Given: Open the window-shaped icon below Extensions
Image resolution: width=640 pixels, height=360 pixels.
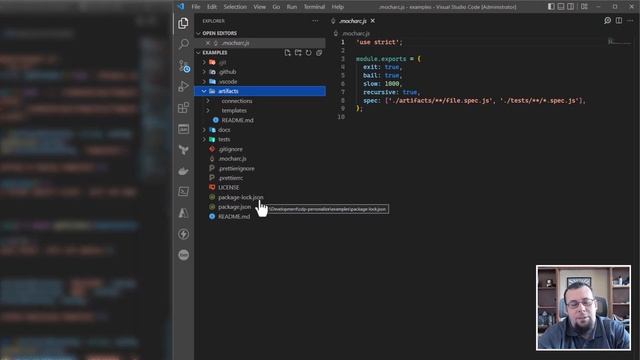Looking at the screenshot, I should coord(184,129).
